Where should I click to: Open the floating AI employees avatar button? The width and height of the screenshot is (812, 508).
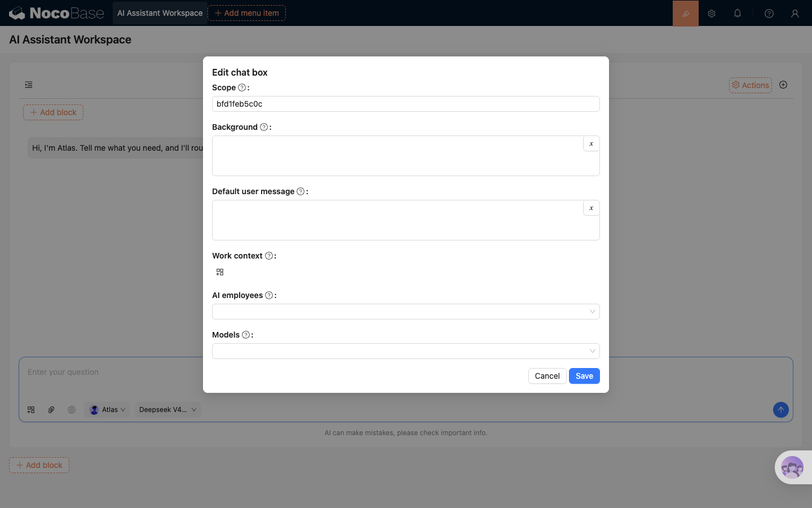pos(792,467)
